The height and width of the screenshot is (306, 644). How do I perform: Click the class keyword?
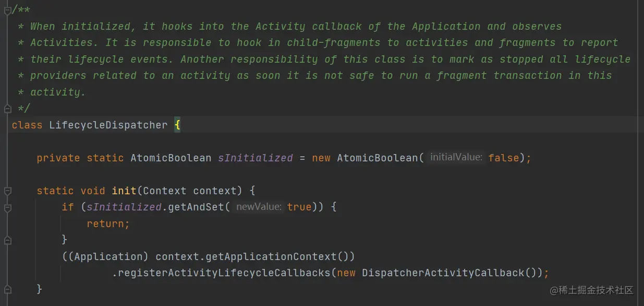click(27, 125)
